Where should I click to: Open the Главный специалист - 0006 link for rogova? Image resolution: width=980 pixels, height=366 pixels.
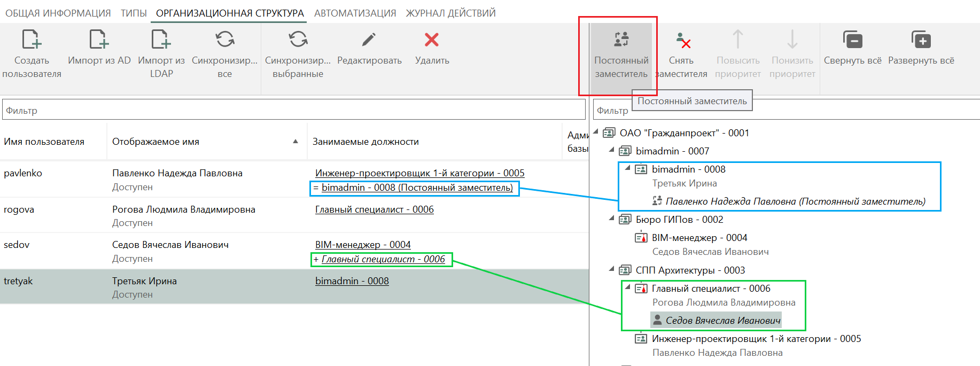pyautogui.click(x=374, y=209)
